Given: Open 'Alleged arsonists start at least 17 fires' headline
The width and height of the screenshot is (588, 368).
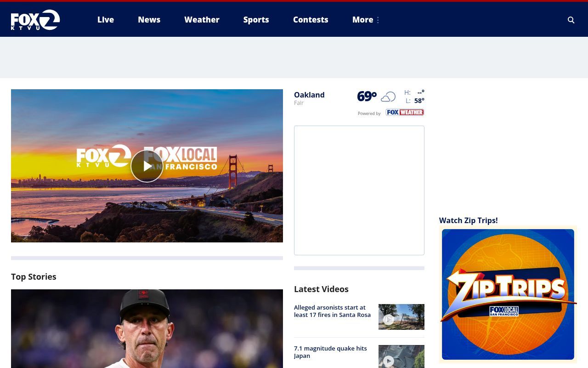Looking at the screenshot, I should click(333, 311).
